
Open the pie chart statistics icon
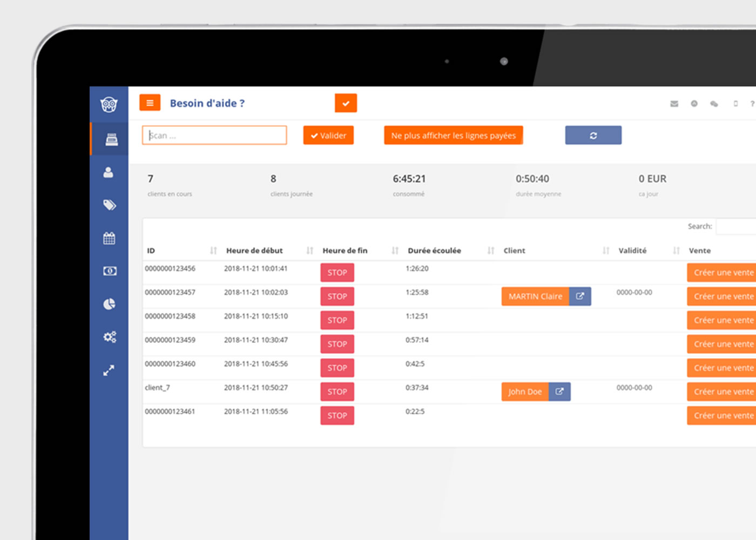point(109,304)
